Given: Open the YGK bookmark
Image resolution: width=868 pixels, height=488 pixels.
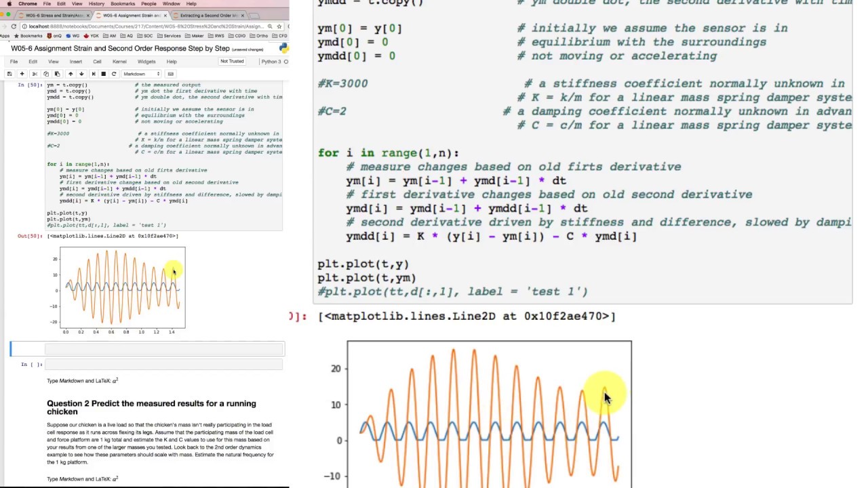Looking at the screenshot, I should point(91,36).
